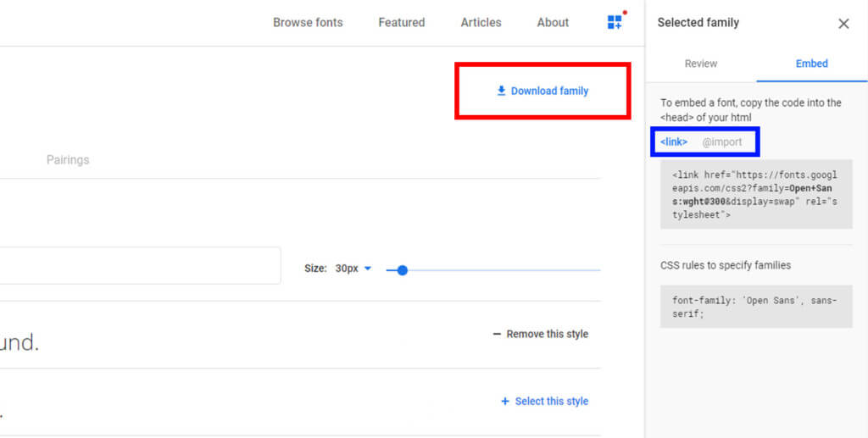Click the link href embed code block
Viewport: 868px width, 438px height.
(x=756, y=195)
